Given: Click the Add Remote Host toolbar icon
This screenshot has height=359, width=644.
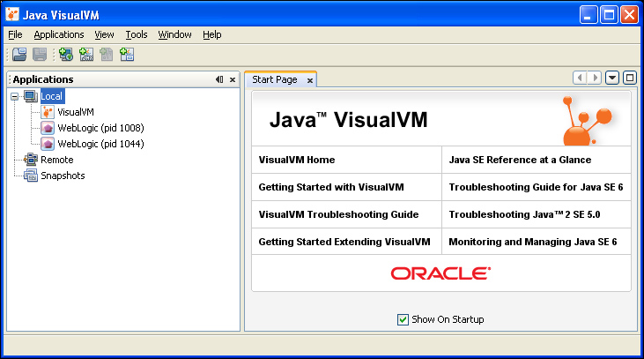Looking at the screenshot, I should (66, 55).
